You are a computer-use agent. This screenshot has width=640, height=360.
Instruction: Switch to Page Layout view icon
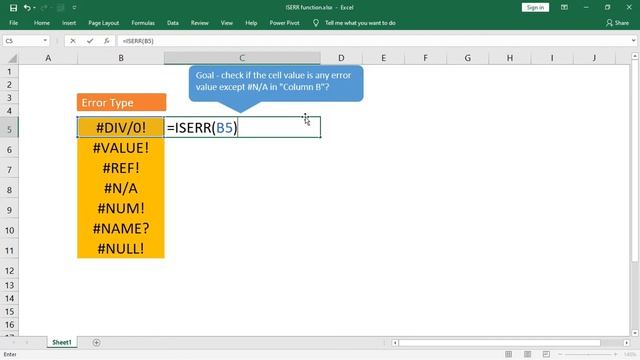point(527,354)
